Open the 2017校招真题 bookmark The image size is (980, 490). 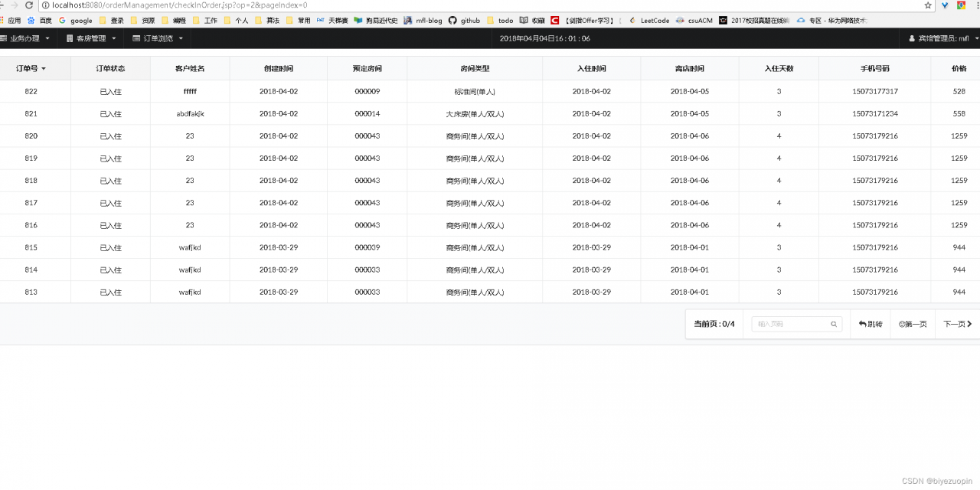click(x=753, y=21)
